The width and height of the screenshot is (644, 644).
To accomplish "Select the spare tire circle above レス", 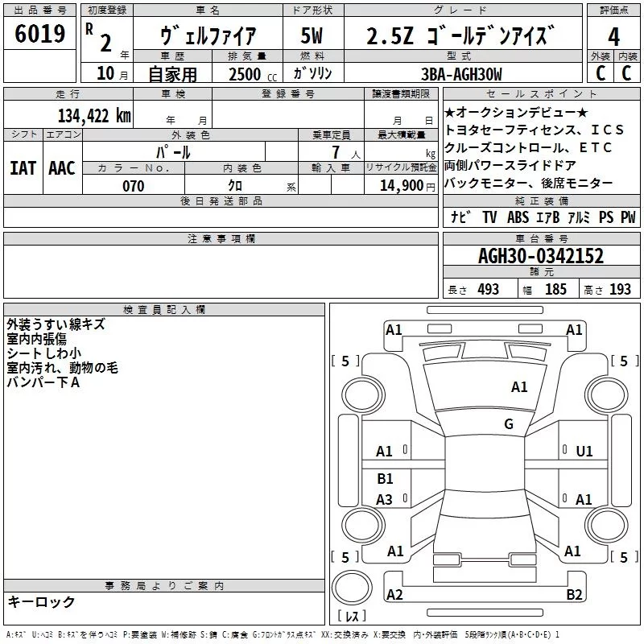I will [x=352, y=587].
